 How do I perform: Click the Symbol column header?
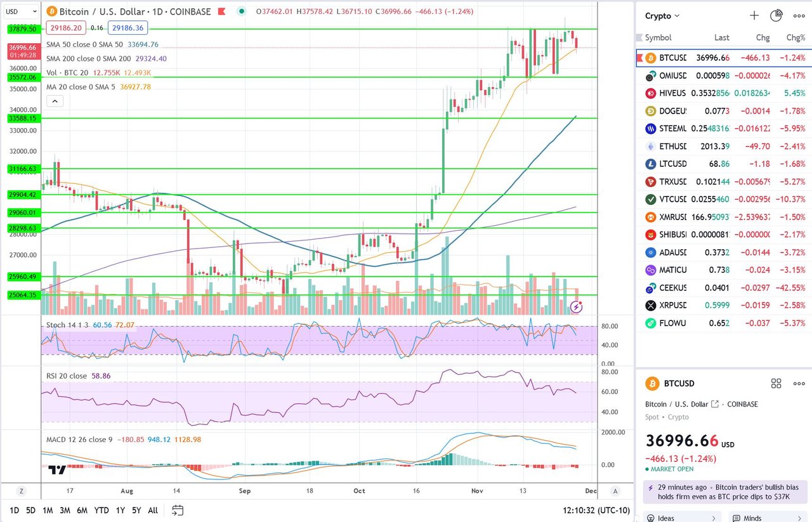(x=658, y=37)
